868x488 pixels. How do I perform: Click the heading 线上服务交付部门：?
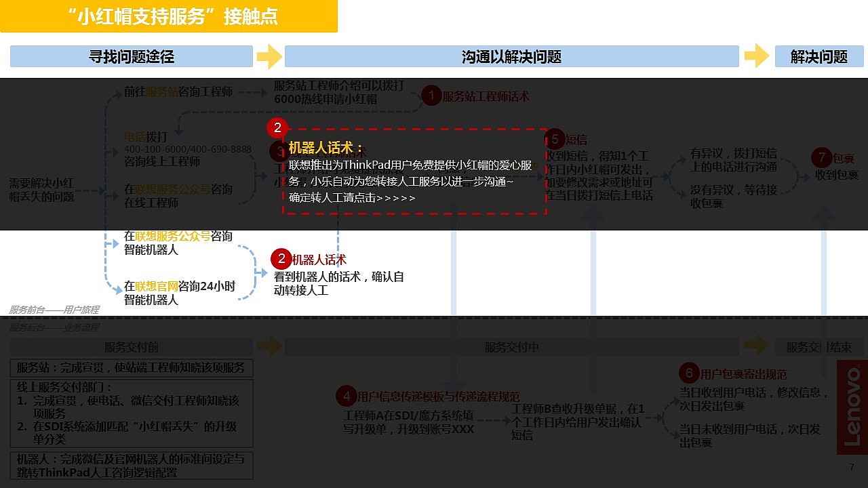[x=65, y=388]
